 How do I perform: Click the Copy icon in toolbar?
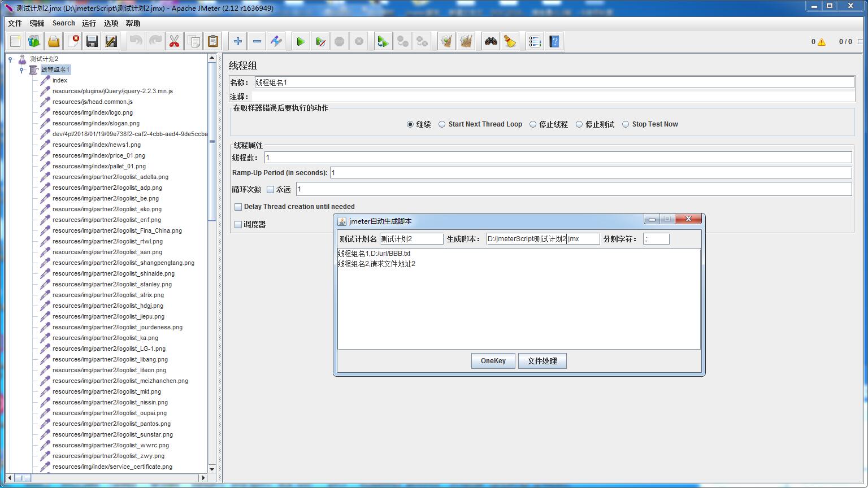coord(193,41)
